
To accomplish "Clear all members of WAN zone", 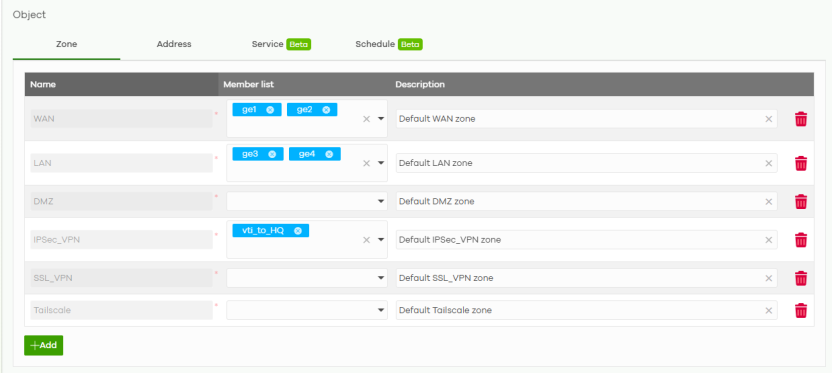I will 366,119.
